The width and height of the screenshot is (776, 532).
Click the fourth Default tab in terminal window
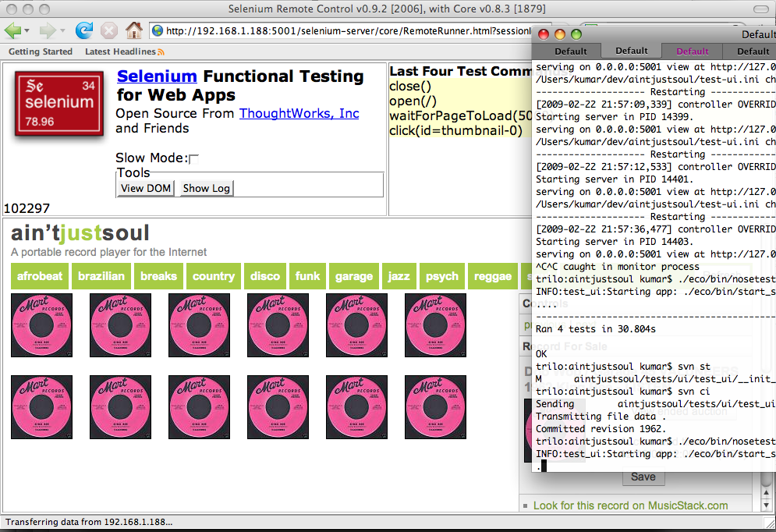(753, 51)
